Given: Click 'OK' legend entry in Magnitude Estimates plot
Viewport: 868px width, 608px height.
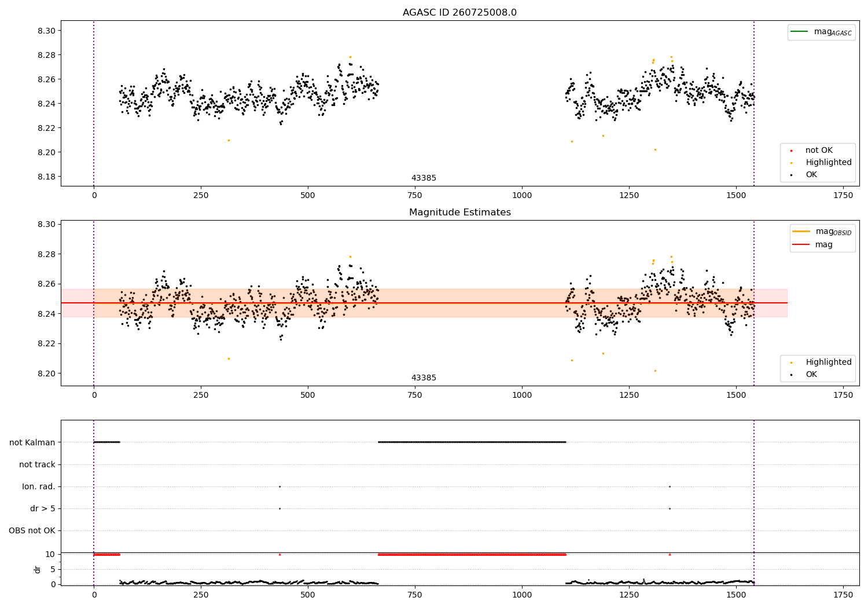Looking at the screenshot, I should pyautogui.click(x=811, y=375).
